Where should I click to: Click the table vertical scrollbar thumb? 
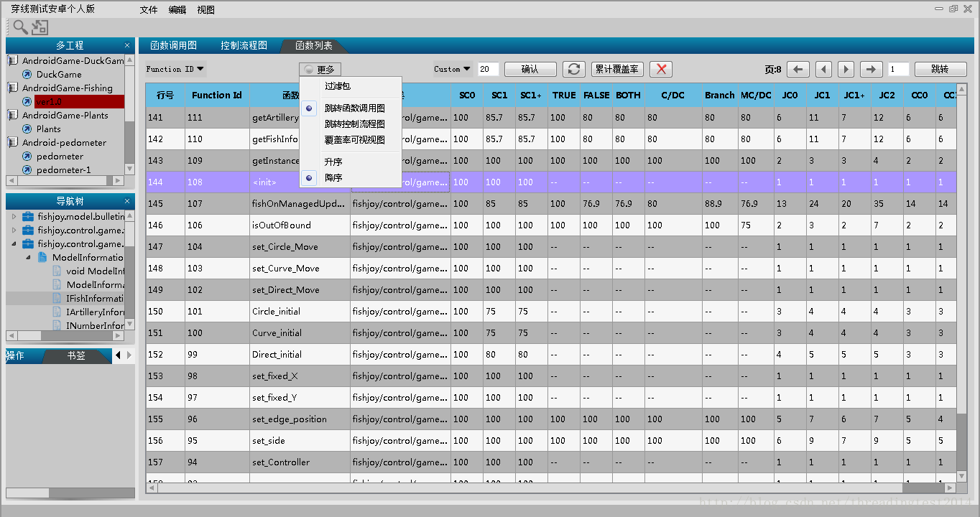tap(962, 442)
